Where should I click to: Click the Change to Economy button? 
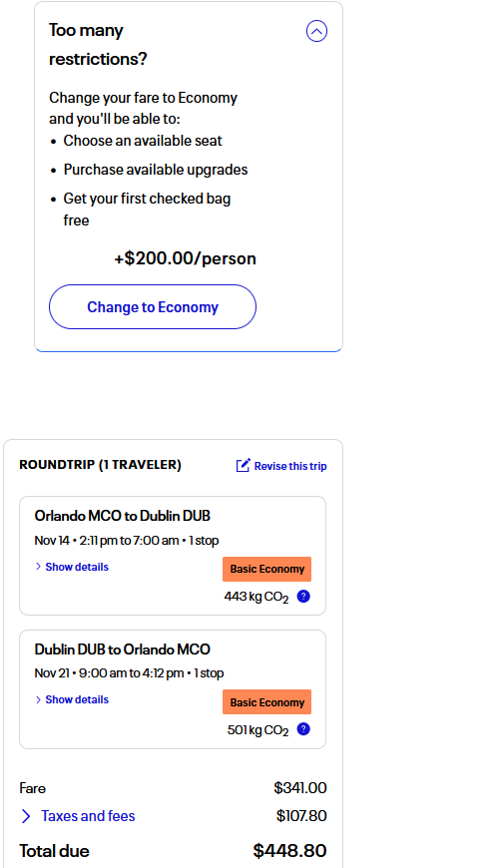pos(153,306)
